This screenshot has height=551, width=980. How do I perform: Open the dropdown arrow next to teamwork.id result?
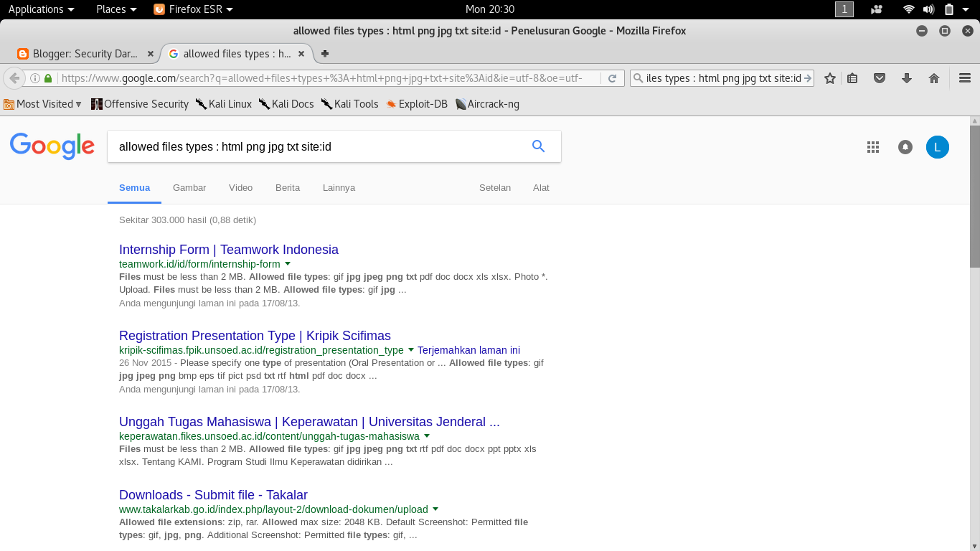(288, 263)
